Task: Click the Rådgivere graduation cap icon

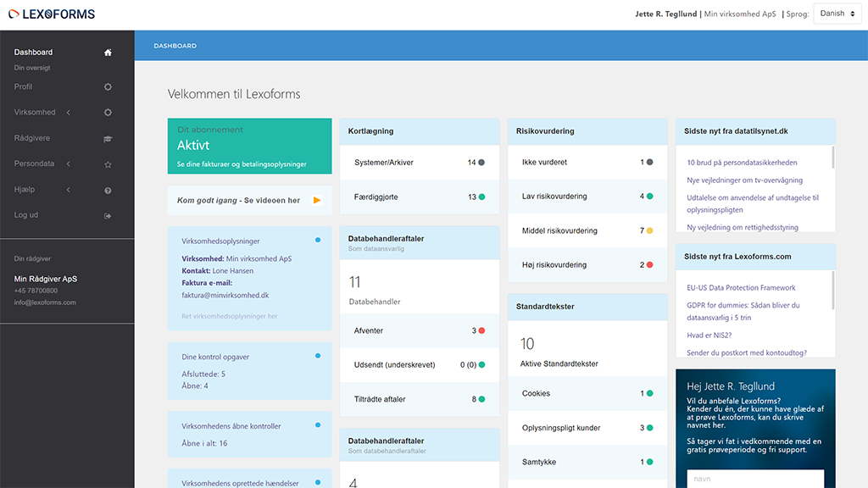Action: tap(108, 137)
